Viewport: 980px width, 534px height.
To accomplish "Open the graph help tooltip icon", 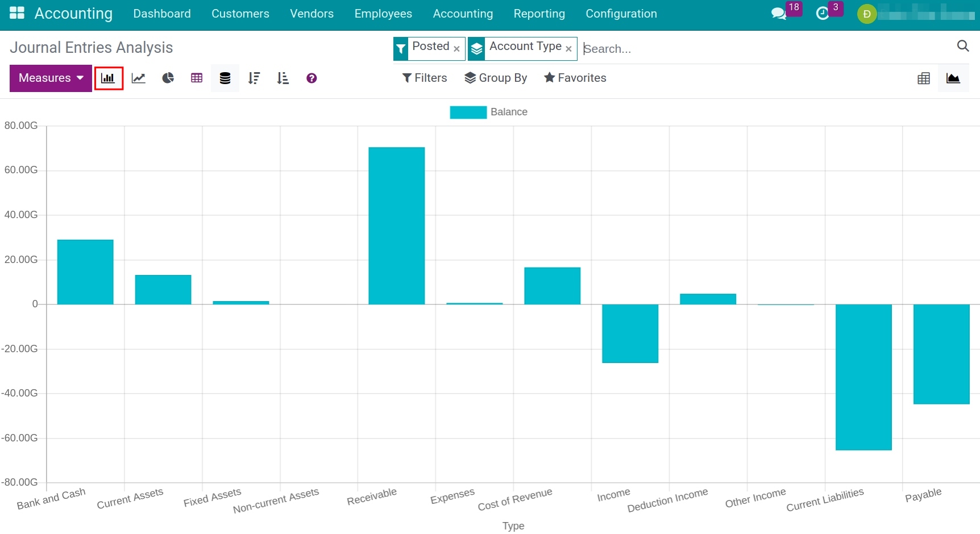I will point(311,78).
